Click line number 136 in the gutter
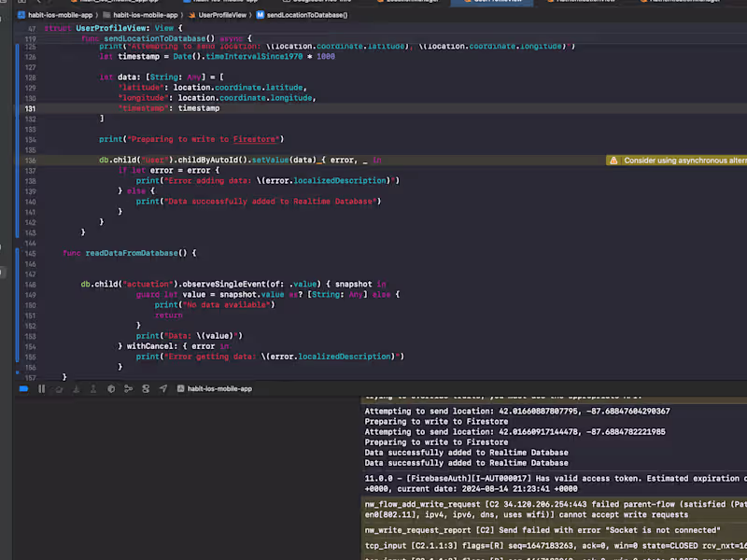747x560 pixels. tap(30, 161)
